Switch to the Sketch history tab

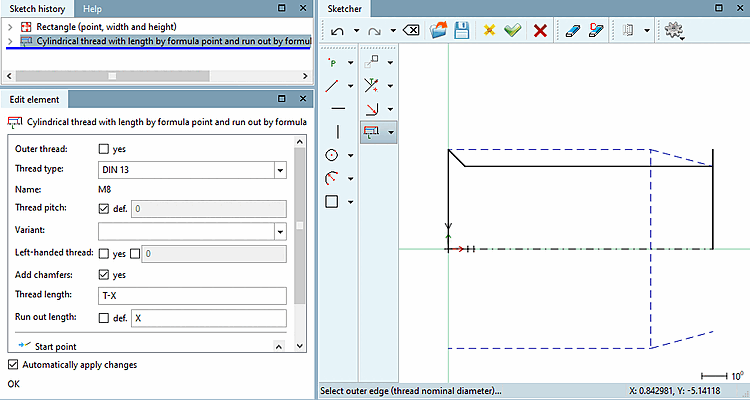point(37,8)
